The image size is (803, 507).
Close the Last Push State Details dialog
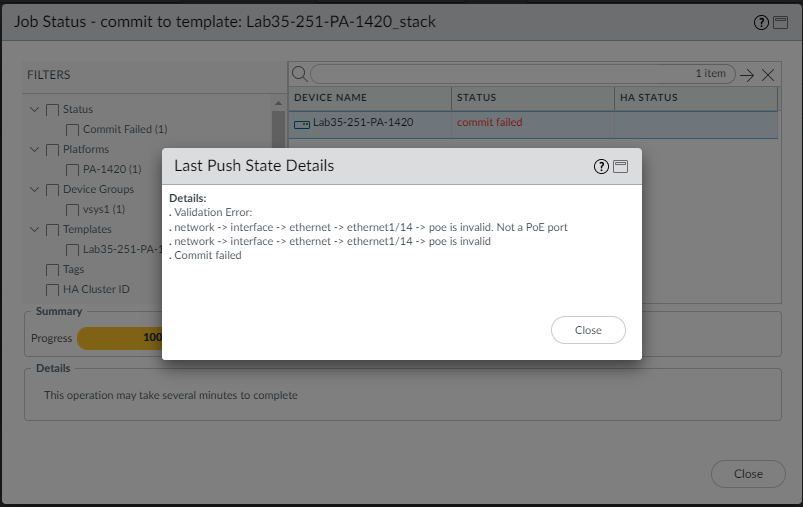click(x=588, y=330)
